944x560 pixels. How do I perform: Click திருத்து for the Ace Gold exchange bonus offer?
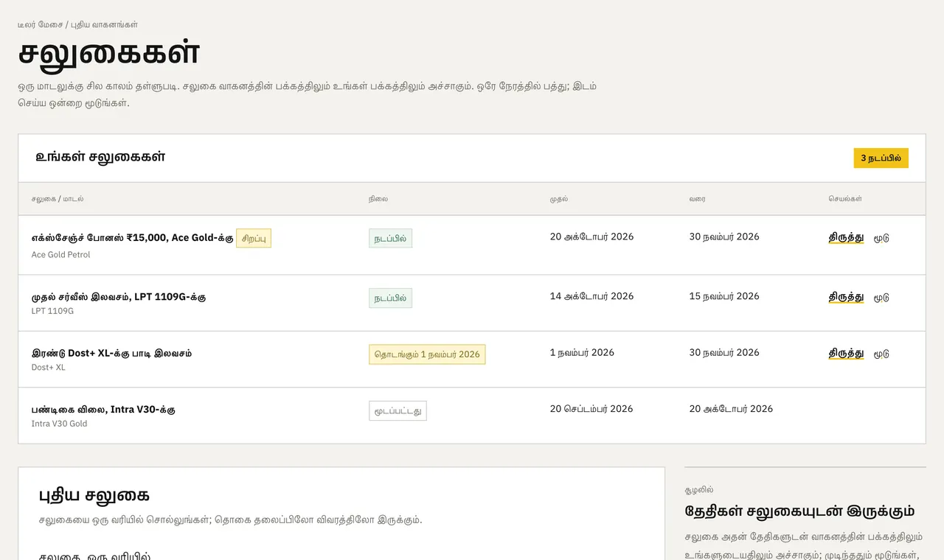pos(846,237)
